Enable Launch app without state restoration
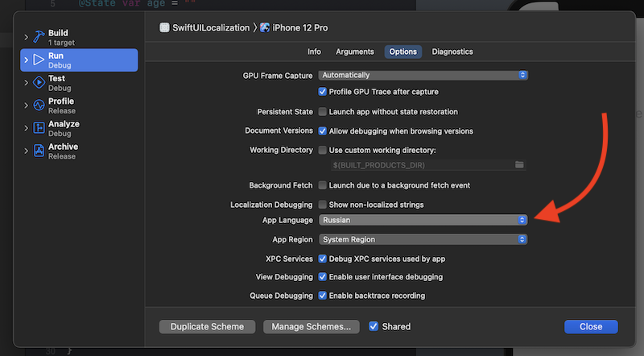 pos(323,112)
